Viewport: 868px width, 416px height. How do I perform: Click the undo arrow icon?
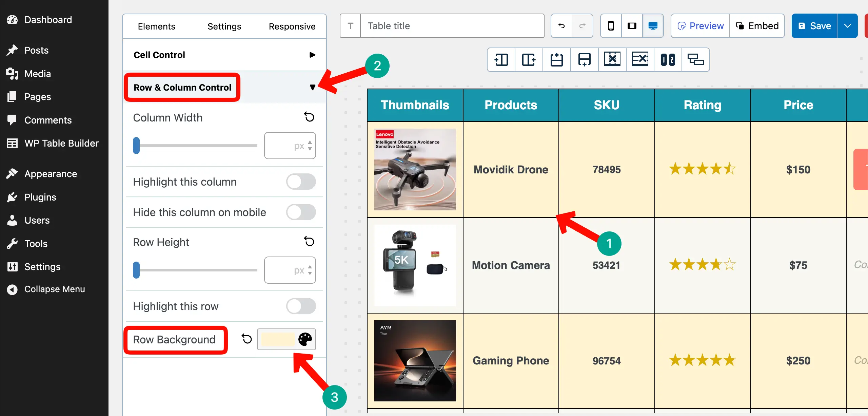pos(561,26)
